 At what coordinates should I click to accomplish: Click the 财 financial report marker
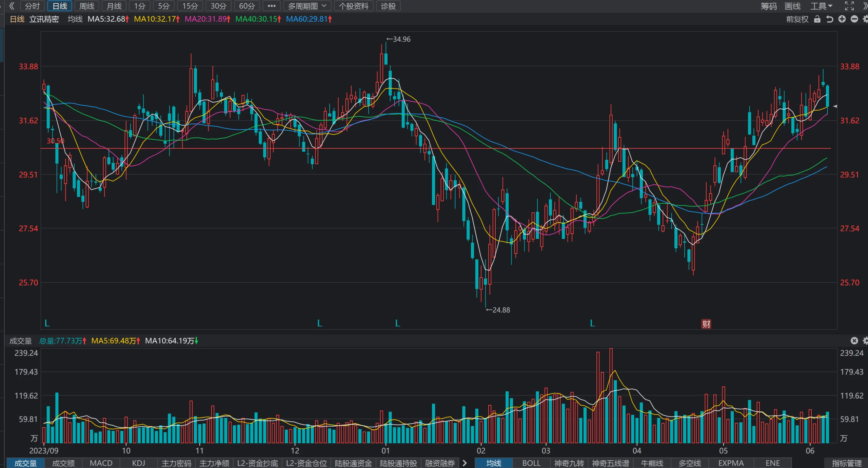pyautogui.click(x=706, y=324)
